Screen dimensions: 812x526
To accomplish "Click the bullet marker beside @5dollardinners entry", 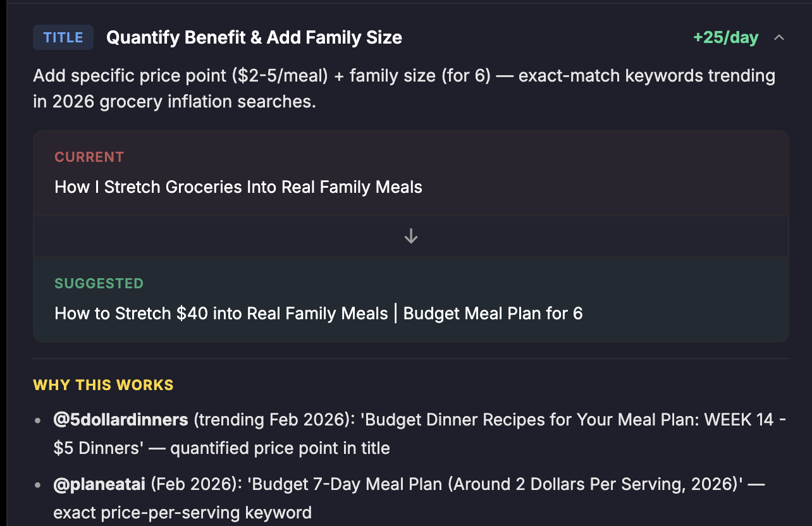I will tap(39, 420).
